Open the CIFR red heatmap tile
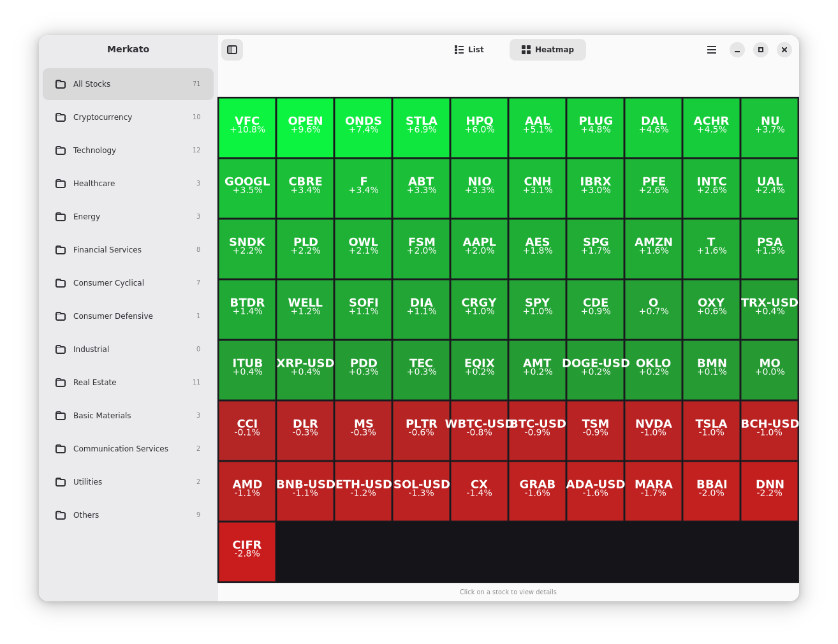The width and height of the screenshot is (838, 644). tap(247, 552)
